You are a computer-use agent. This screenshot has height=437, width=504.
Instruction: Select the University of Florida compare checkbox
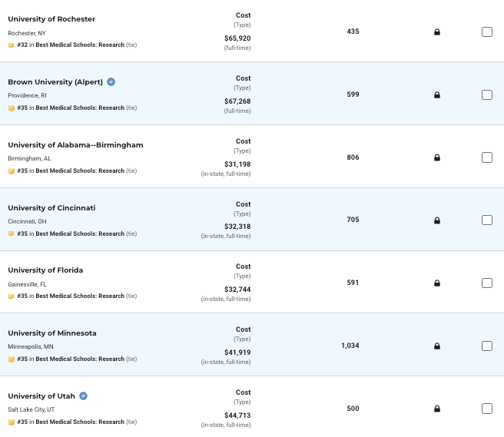coord(487,283)
